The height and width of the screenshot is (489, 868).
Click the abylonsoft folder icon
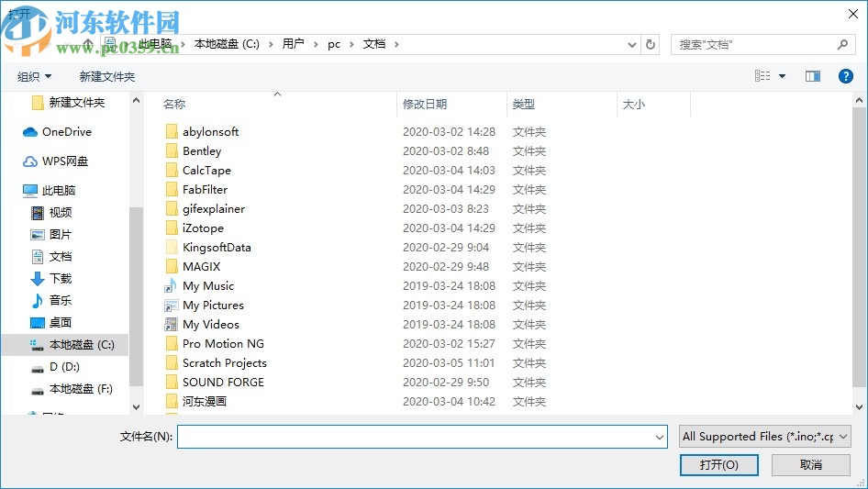[x=172, y=132]
